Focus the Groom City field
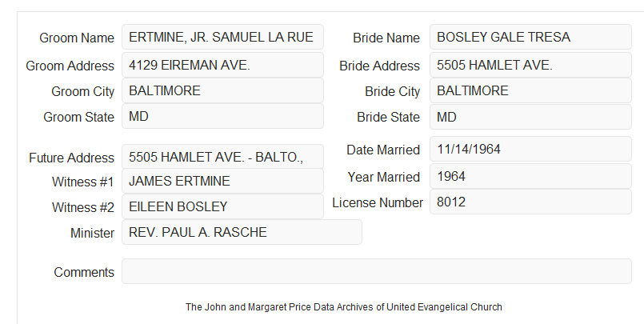 (222, 90)
